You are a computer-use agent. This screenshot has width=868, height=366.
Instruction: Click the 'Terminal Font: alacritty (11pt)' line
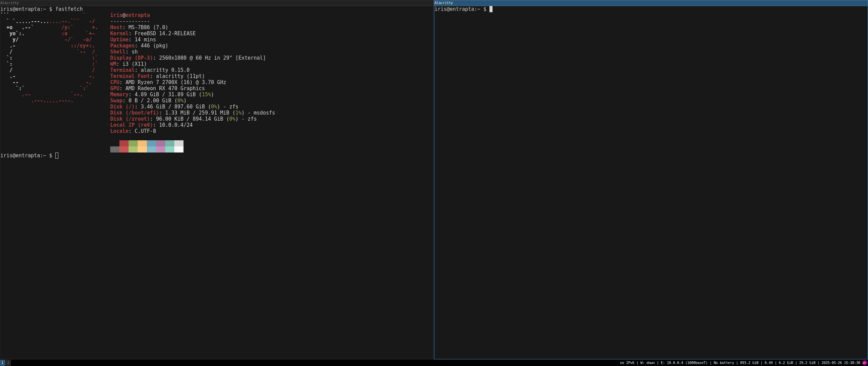[x=157, y=76]
